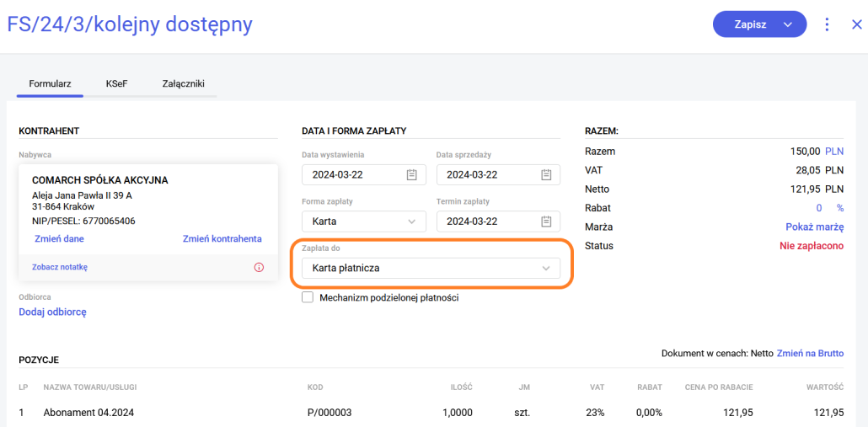Image resolution: width=868 pixels, height=427 pixels.
Task: Click Dodaj odbiorcę link
Action: [x=52, y=312]
